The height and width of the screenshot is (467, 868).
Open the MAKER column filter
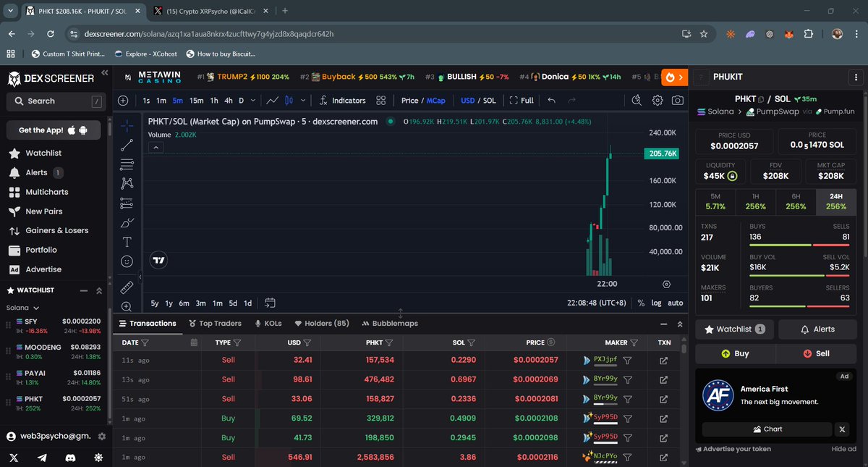point(634,342)
